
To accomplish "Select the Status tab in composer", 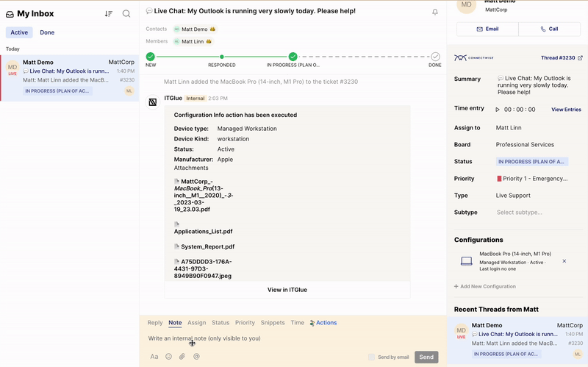I will click(220, 323).
